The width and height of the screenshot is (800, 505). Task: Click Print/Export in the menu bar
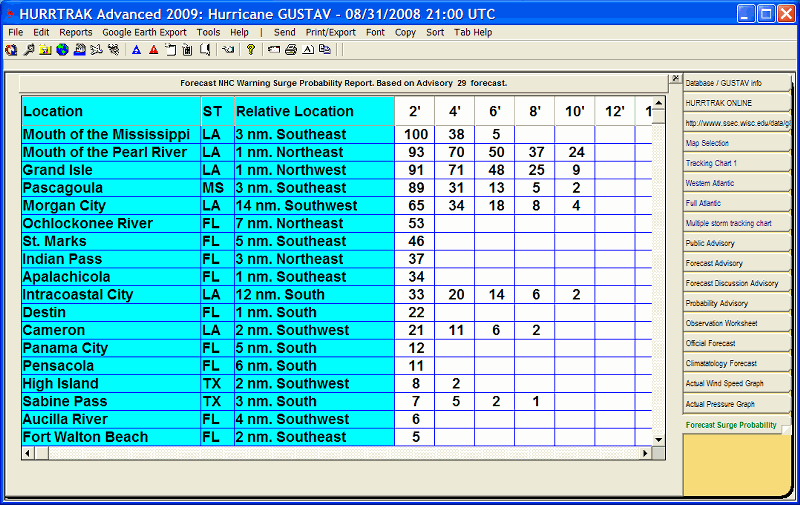click(329, 32)
